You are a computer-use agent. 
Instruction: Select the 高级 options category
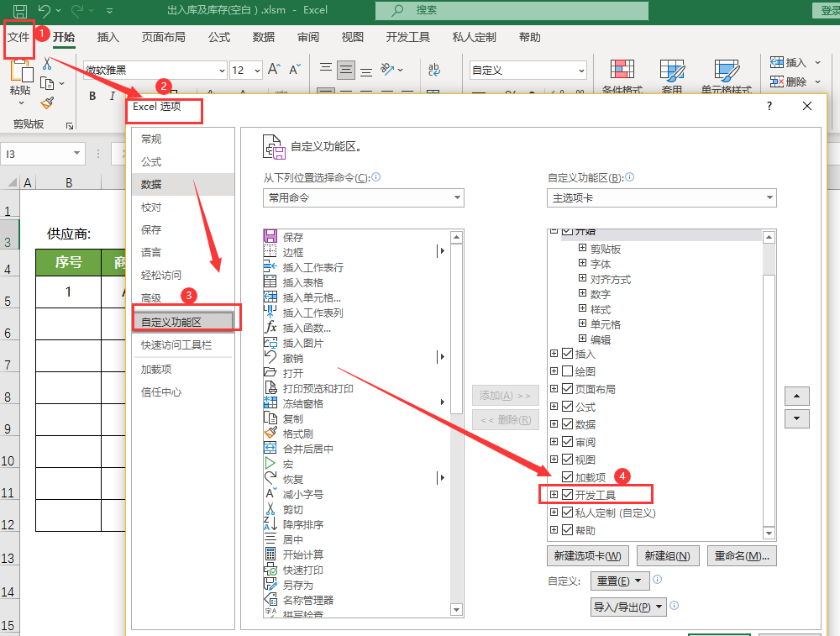(182, 298)
